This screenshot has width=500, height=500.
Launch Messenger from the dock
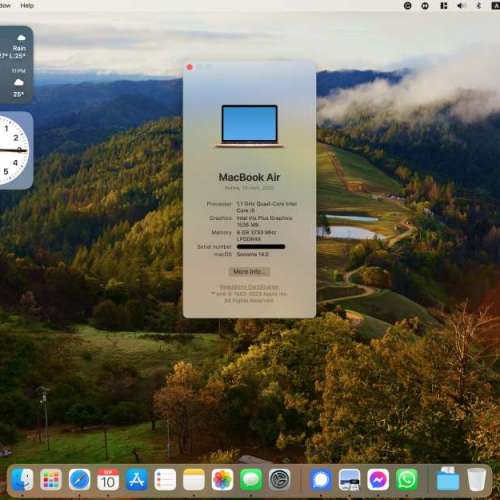[378, 480]
